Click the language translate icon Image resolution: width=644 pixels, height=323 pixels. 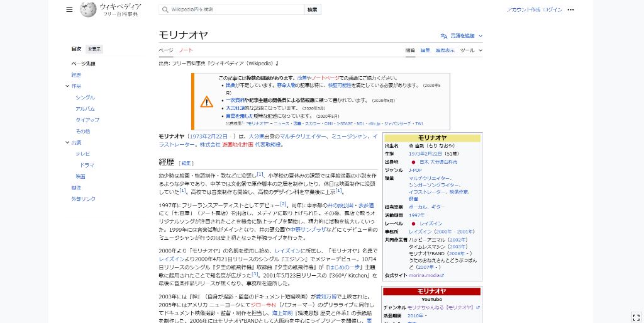pyautogui.click(x=443, y=36)
